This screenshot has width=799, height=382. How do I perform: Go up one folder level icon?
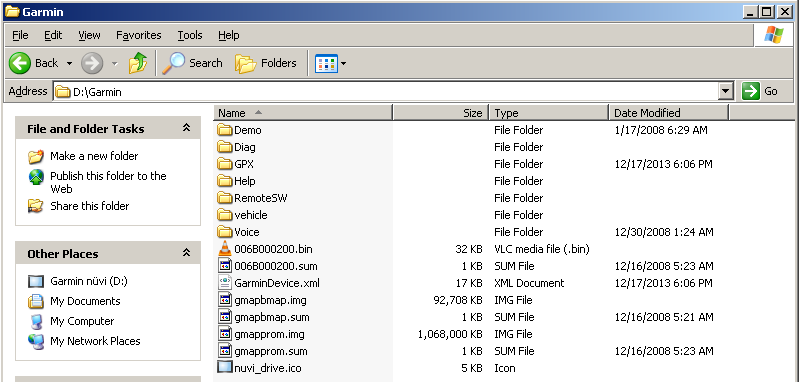pyautogui.click(x=138, y=63)
